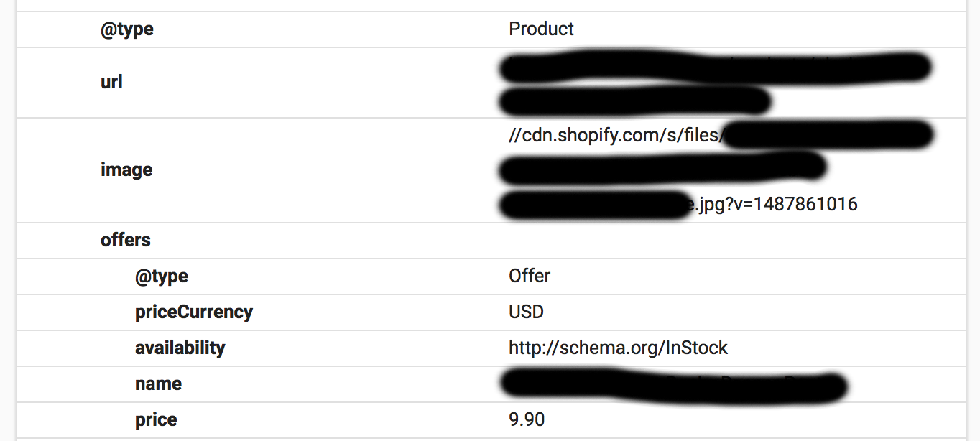
Task: Click the price label
Action: 156,420
